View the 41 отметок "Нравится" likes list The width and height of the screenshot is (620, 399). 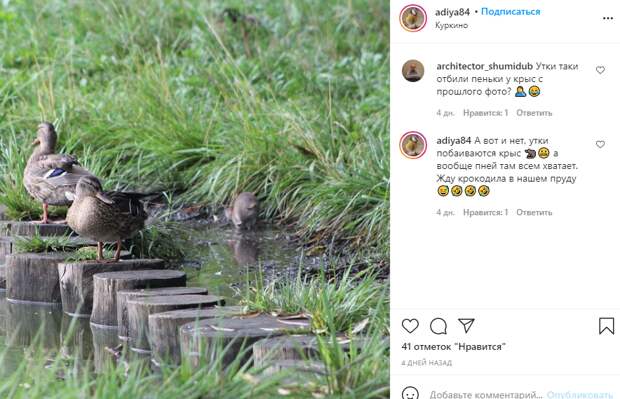pyautogui.click(x=454, y=347)
